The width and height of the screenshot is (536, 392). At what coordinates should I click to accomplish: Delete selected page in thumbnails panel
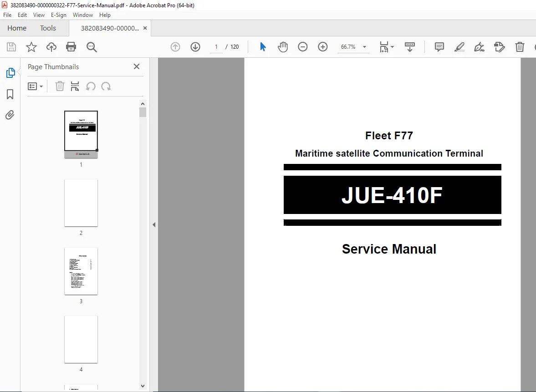pyautogui.click(x=60, y=86)
